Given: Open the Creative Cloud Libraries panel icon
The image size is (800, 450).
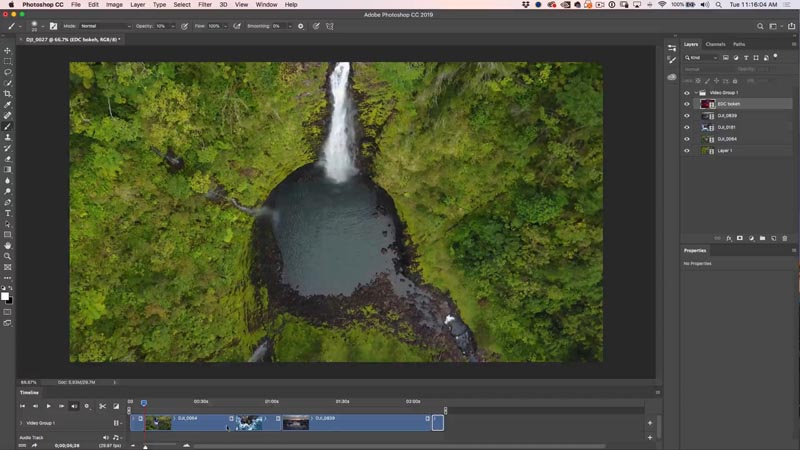Looking at the screenshot, I should [672, 77].
